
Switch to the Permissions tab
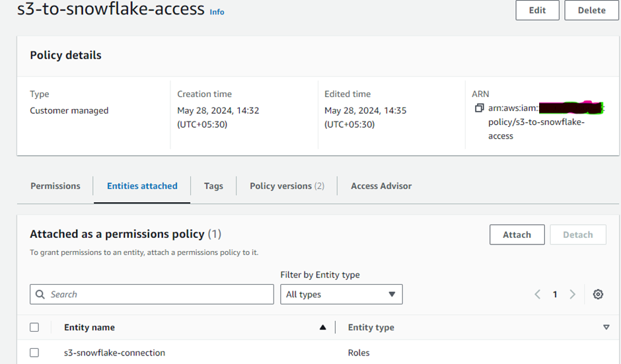click(55, 186)
